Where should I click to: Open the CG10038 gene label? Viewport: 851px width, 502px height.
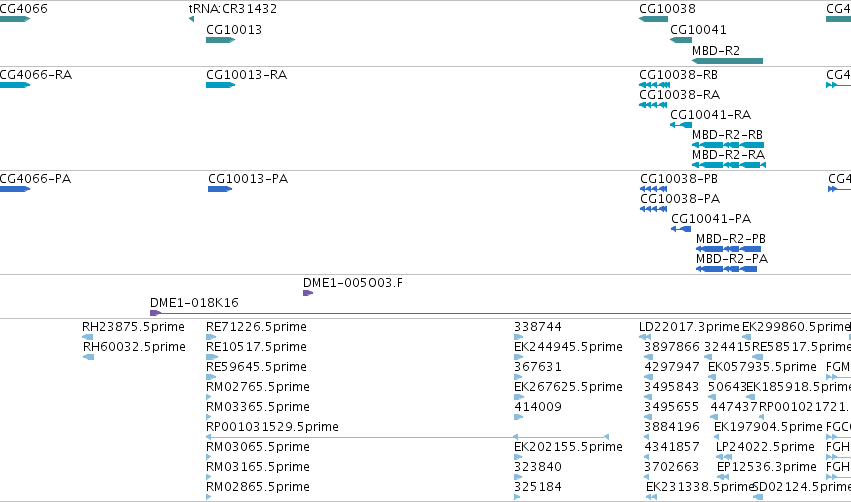point(668,9)
